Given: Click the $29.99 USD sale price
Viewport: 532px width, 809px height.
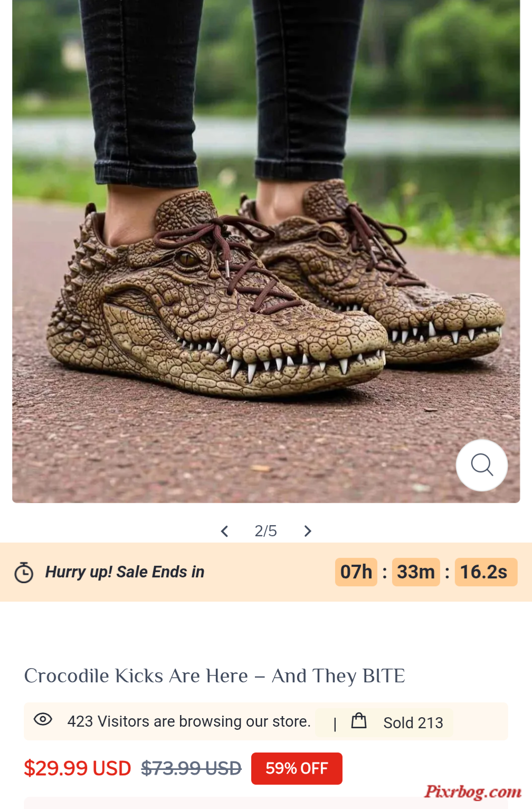Looking at the screenshot, I should (78, 768).
